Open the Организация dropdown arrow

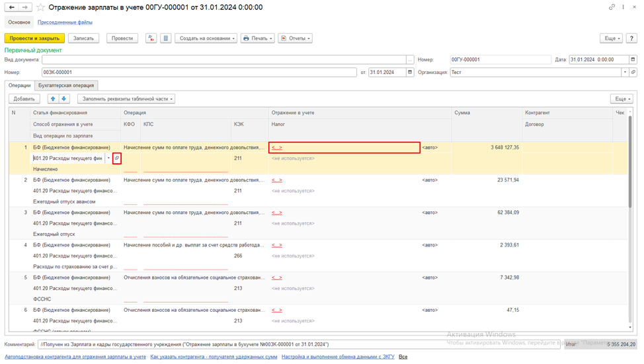click(625, 72)
